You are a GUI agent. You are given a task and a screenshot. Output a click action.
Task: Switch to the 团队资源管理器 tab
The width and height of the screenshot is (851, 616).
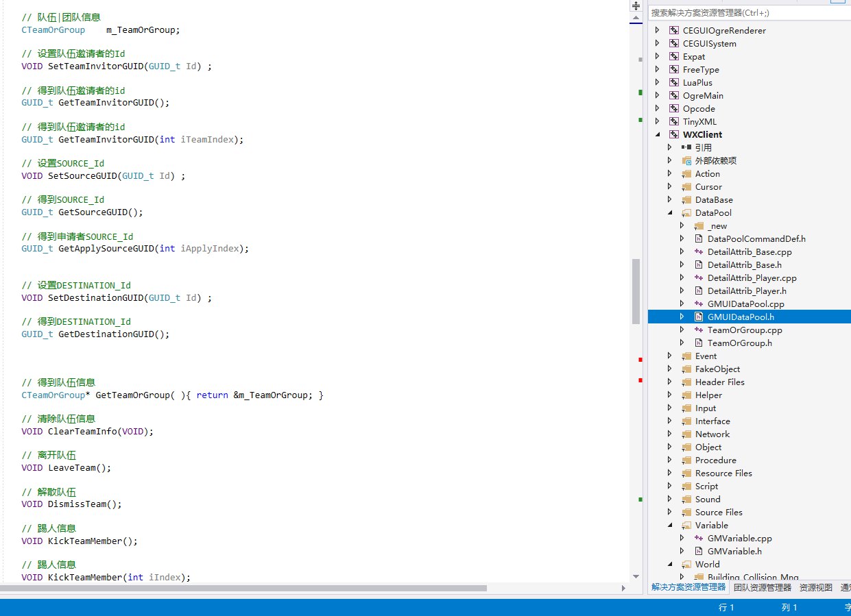[x=762, y=587]
